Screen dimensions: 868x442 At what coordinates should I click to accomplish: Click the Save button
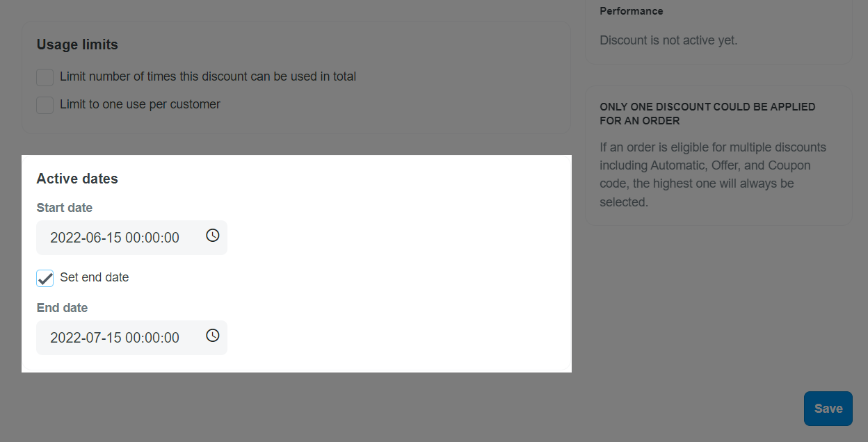828,409
